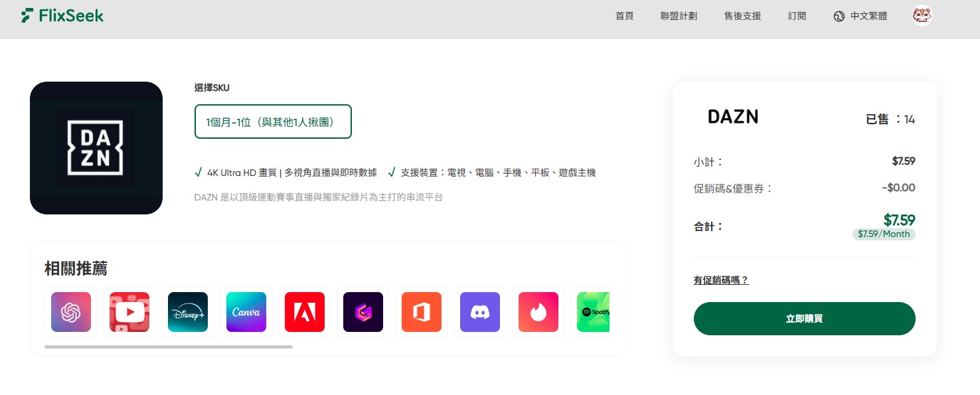Open the Microsoft Office recommendation icon
Viewport: 980px width, 395px height.
tap(422, 312)
